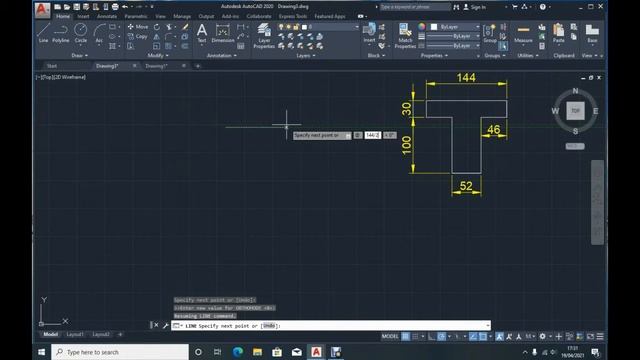The image size is (640, 360).
Task: Click the Mirror icon
Action: (157, 36)
